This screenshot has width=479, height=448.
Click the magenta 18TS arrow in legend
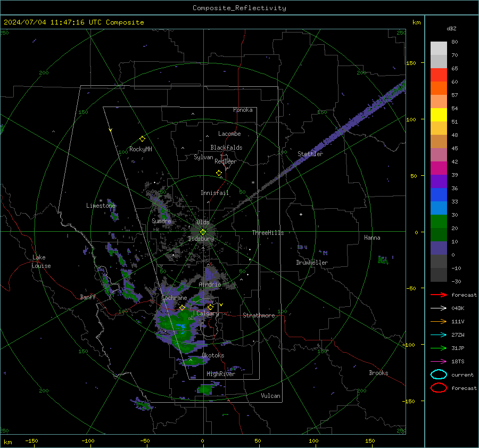439,362
